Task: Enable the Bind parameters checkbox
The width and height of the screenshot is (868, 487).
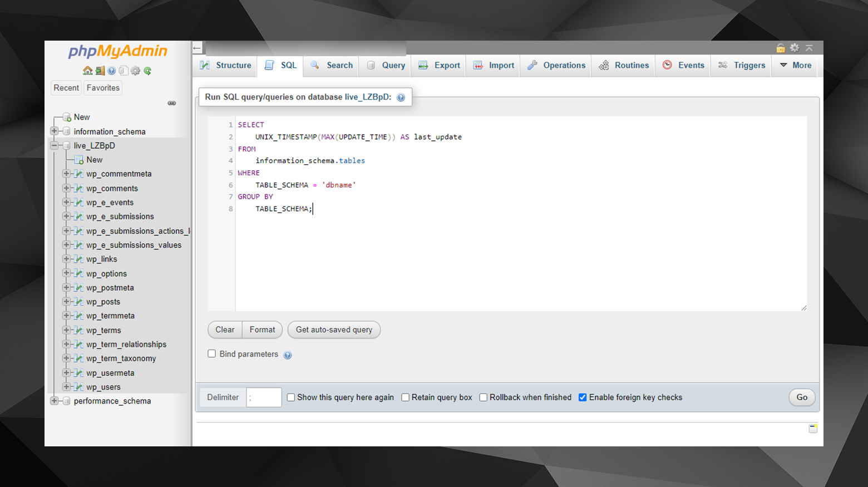Action: click(x=212, y=354)
